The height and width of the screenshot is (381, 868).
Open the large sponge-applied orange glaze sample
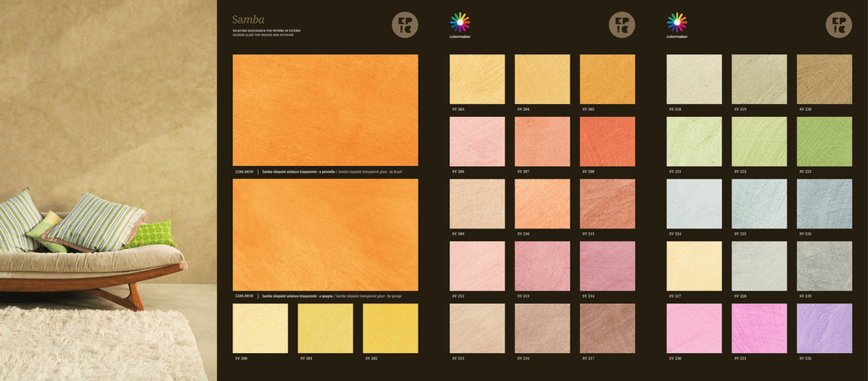coord(325,235)
